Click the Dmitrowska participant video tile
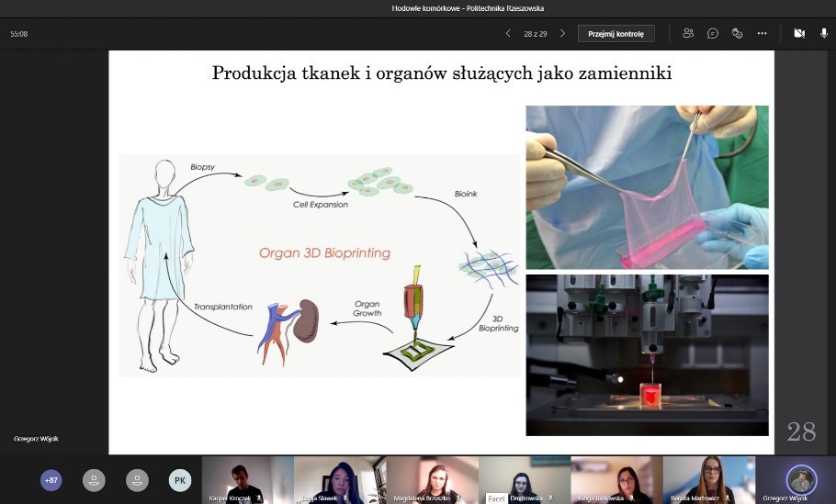The height and width of the screenshot is (504, 836). [x=525, y=479]
